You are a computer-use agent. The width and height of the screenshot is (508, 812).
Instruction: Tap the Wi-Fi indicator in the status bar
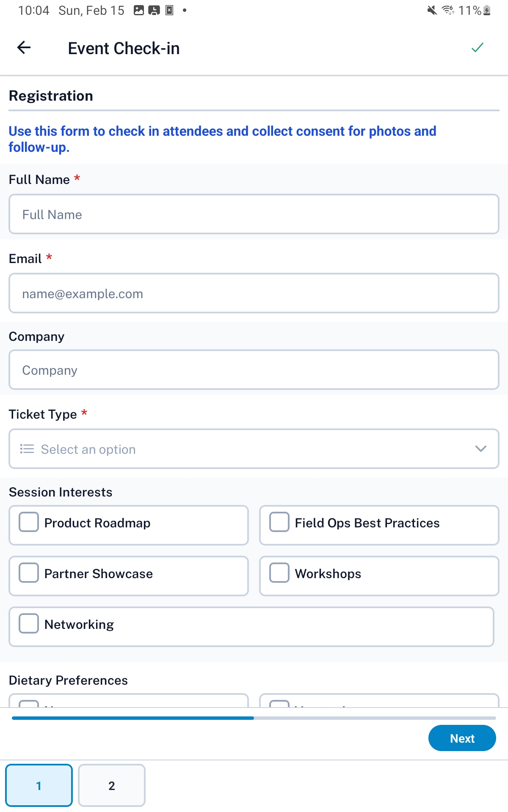pyautogui.click(x=449, y=10)
